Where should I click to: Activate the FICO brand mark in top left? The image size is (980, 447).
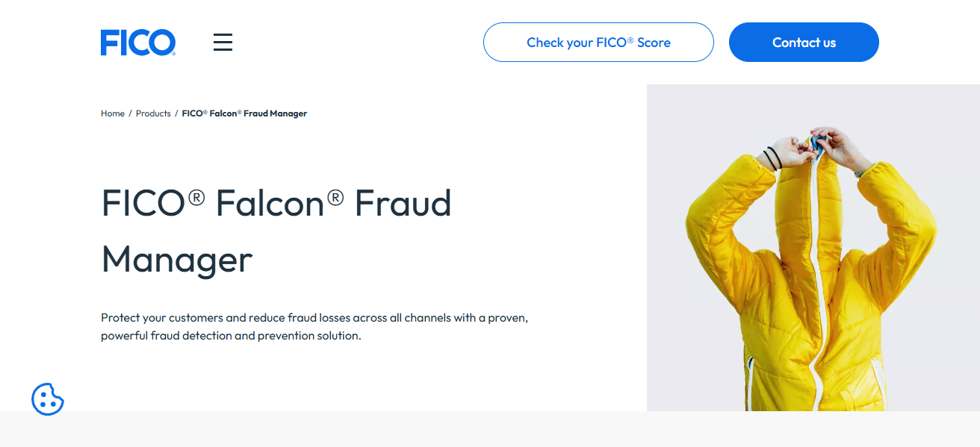138,42
